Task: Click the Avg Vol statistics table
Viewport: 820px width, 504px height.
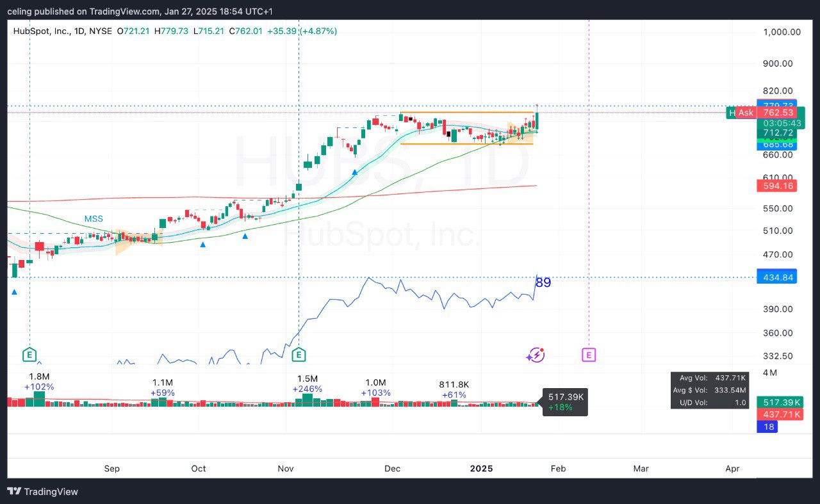Action: [710, 390]
